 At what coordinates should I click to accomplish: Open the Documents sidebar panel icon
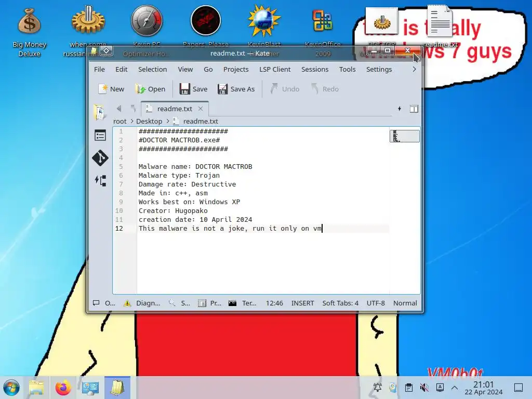tap(100, 112)
